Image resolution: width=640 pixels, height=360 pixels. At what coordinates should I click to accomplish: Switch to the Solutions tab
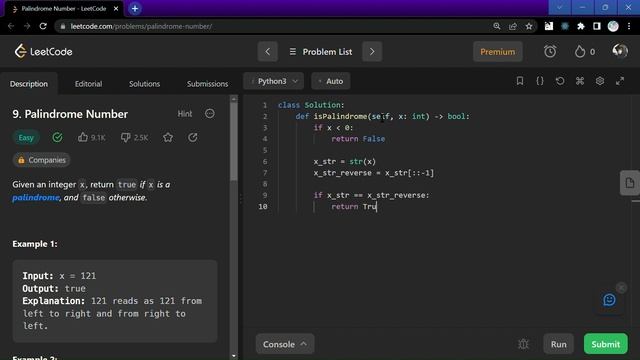[x=144, y=84]
